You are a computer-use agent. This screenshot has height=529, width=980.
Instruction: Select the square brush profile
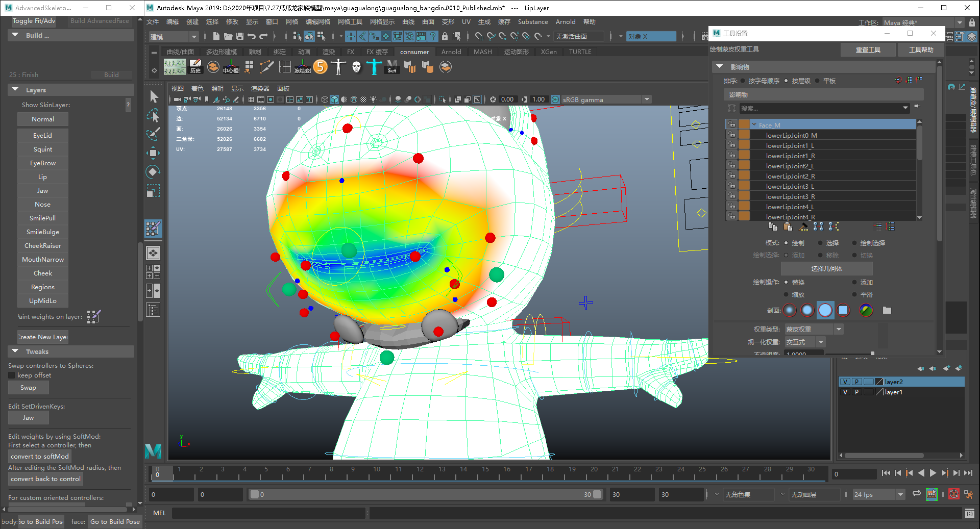click(x=843, y=310)
